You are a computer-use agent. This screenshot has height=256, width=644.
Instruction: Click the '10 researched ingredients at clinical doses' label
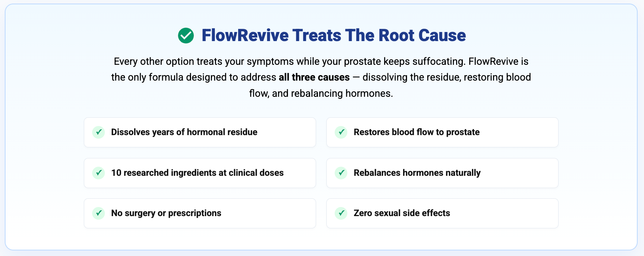(x=197, y=173)
